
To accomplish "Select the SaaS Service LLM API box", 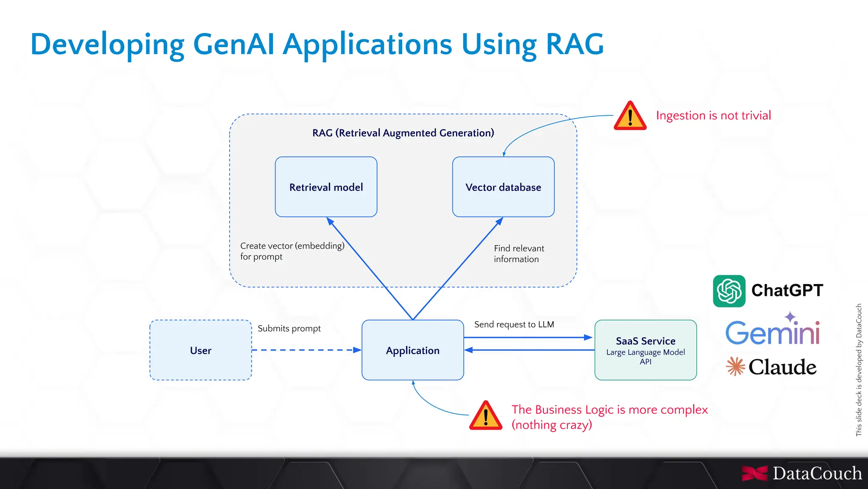I will 645,350.
